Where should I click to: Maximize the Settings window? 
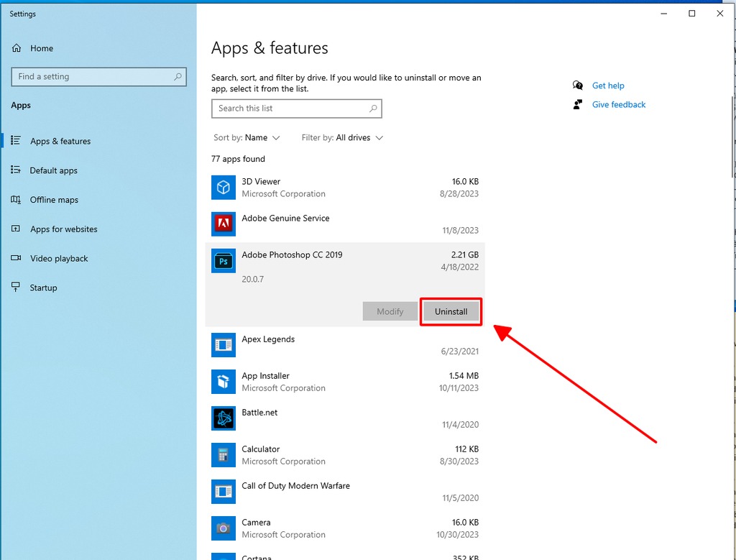[692, 14]
